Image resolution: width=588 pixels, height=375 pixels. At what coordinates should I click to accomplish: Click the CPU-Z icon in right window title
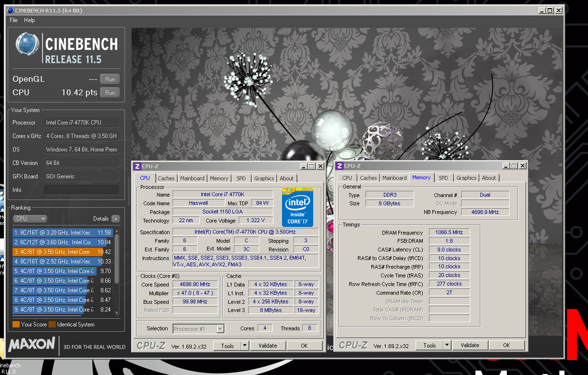[340, 166]
